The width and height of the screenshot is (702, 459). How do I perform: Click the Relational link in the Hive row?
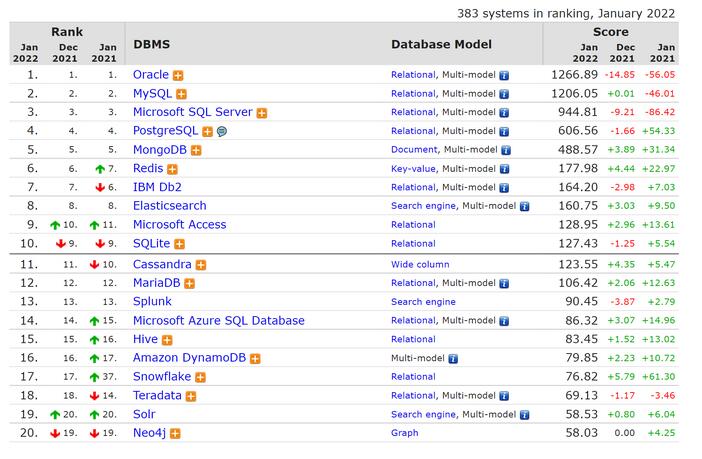(413, 339)
